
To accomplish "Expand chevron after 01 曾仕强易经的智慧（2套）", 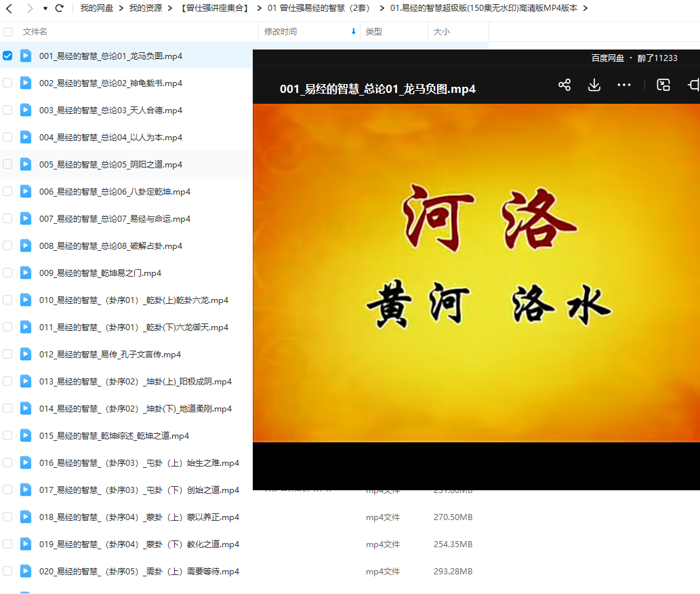I will click(x=382, y=8).
